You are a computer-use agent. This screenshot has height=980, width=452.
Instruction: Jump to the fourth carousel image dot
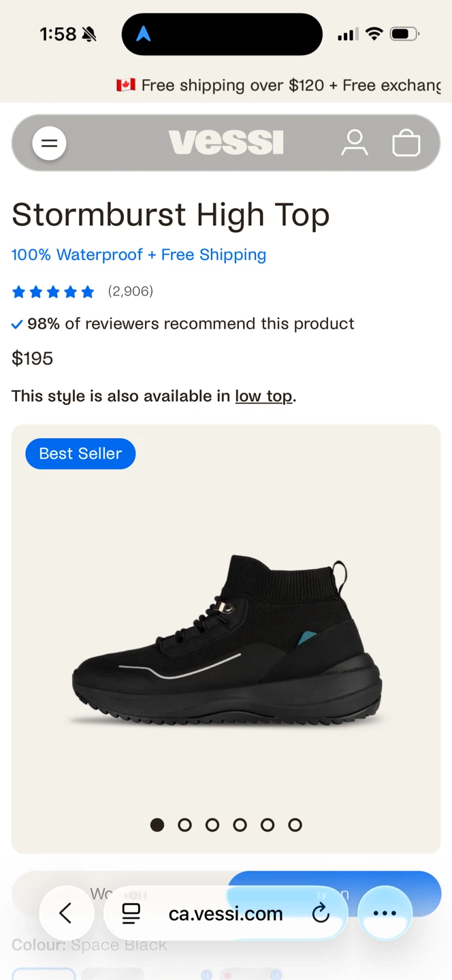click(240, 825)
